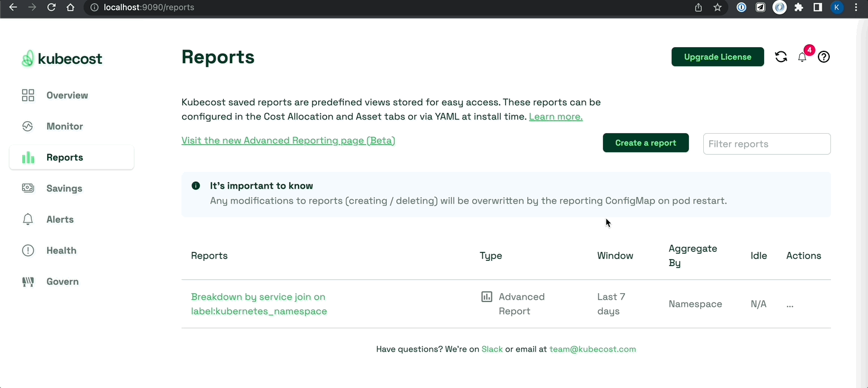This screenshot has height=388, width=868.
Task: Open the help question mark icon
Action: (x=824, y=57)
